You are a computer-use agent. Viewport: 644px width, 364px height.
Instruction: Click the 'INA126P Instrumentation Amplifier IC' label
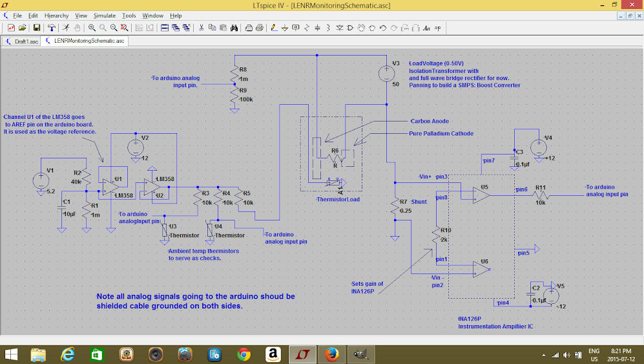[495, 323]
